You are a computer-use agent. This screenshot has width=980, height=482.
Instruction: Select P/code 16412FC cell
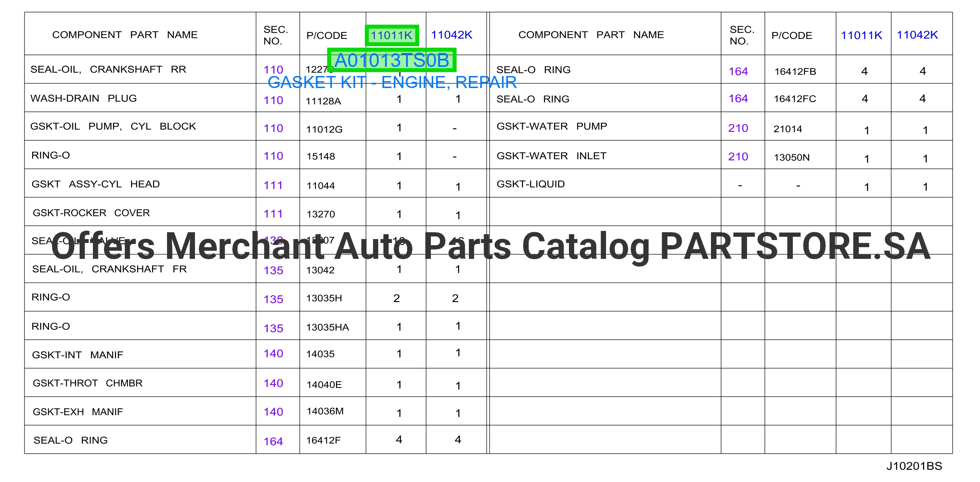(795, 99)
